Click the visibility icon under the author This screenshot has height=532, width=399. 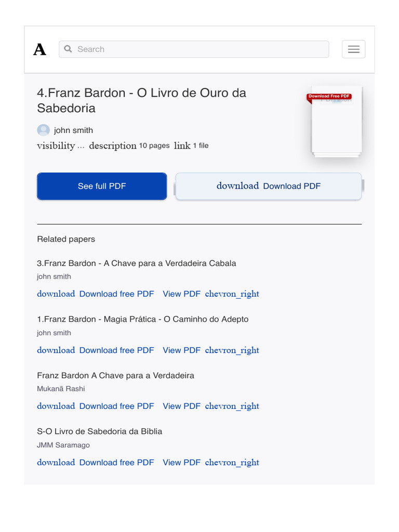[x=56, y=146]
